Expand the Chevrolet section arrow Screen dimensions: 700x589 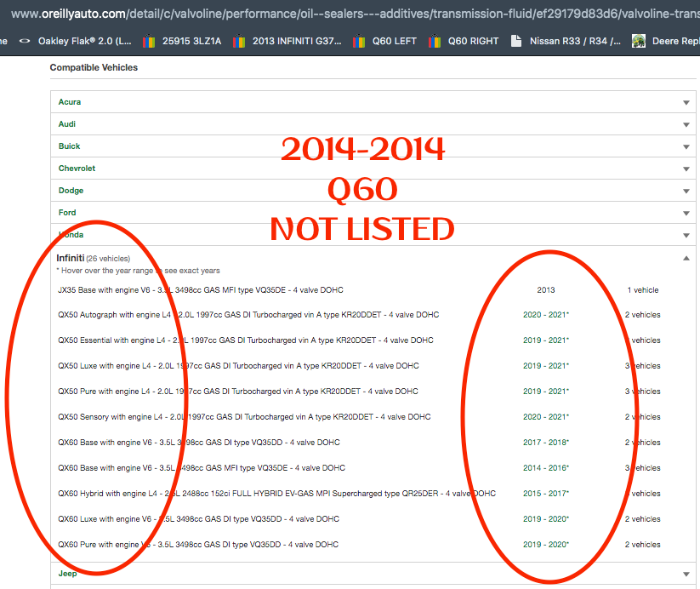tap(686, 169)
